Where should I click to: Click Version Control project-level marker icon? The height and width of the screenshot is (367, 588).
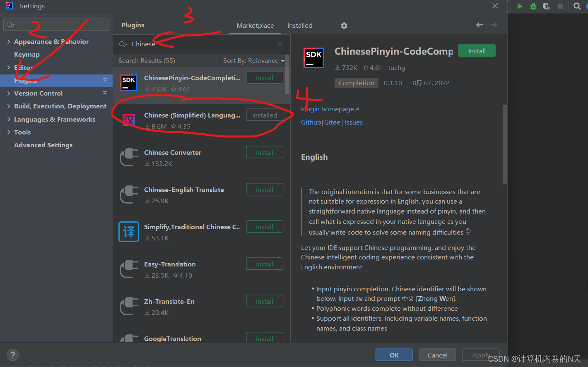[105, 93]
